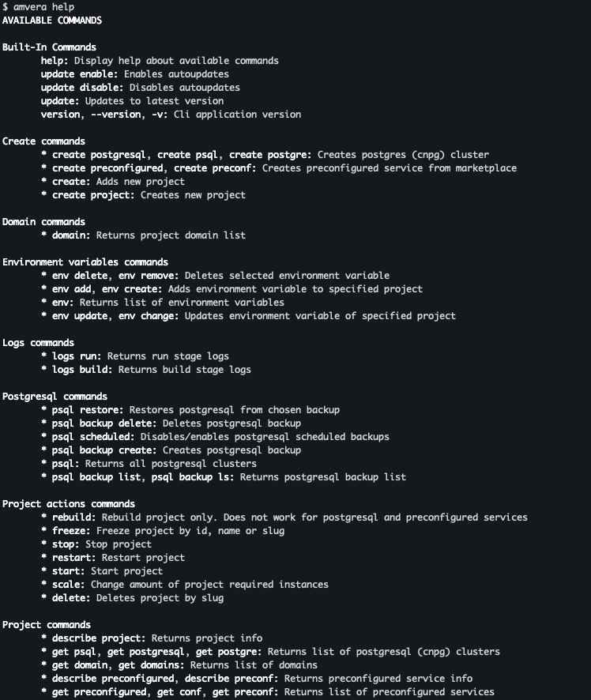Click the 'logs build:' command entry

point(82,369)
